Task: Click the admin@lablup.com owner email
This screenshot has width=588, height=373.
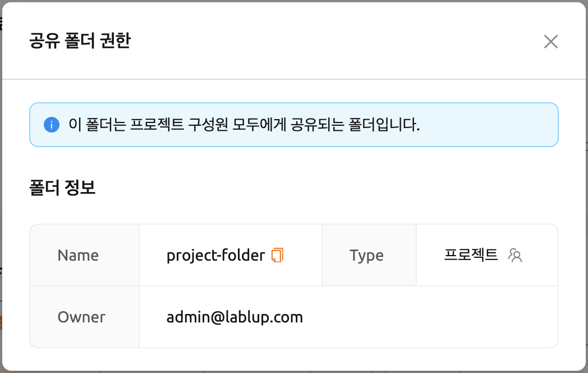Action: 235,317
